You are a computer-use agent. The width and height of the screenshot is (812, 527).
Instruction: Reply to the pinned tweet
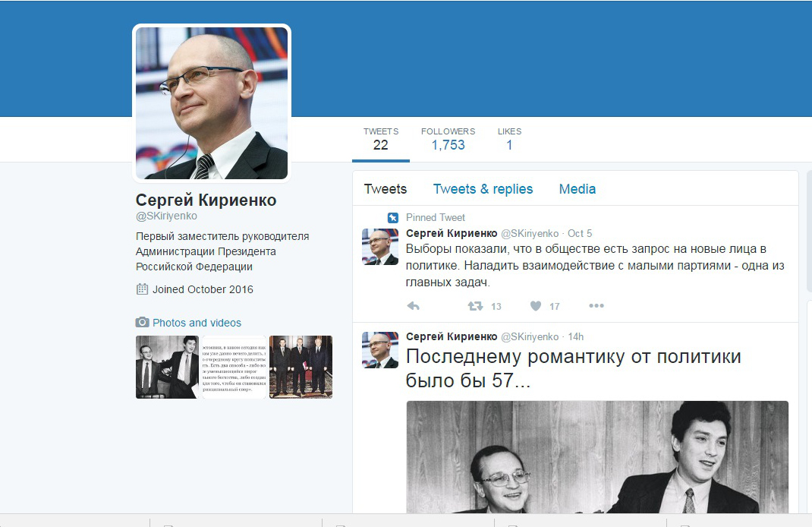pyautogui.click(x=414, y=306)
